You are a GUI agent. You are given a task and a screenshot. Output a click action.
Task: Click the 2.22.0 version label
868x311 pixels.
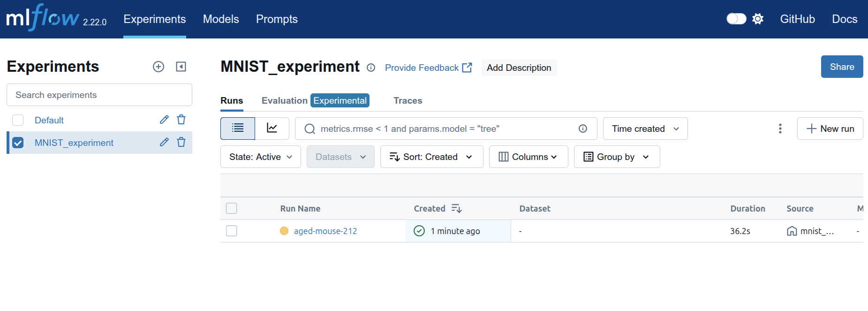(x=95, y=22)
